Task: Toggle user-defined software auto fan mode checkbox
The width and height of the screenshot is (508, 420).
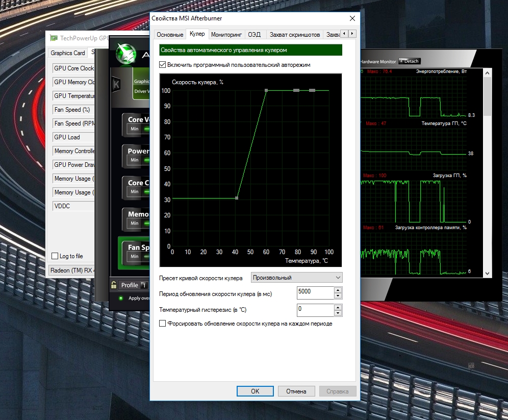Action: [x=162, y=65]
